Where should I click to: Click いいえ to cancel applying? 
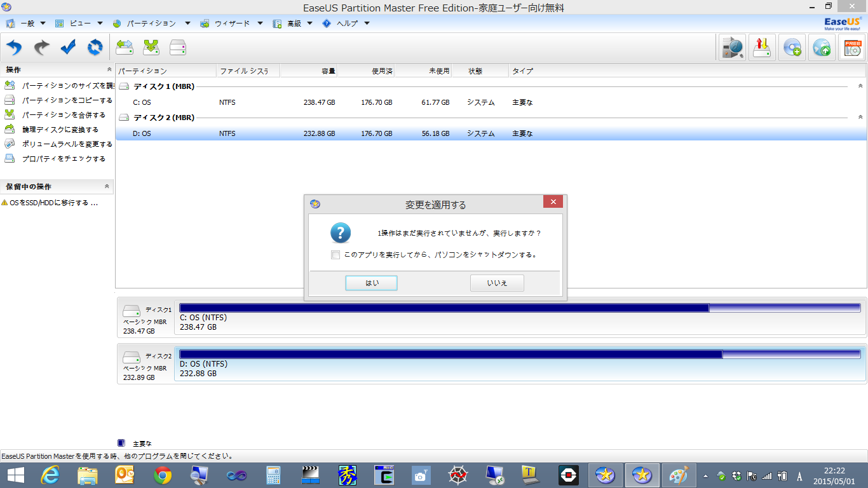click(497, 283)
